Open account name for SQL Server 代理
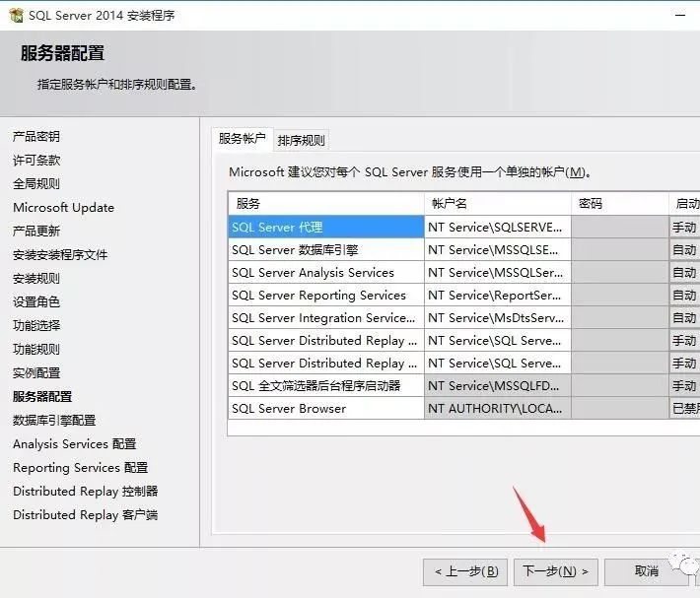Screen dimensions: 700x598 [498, 227]
